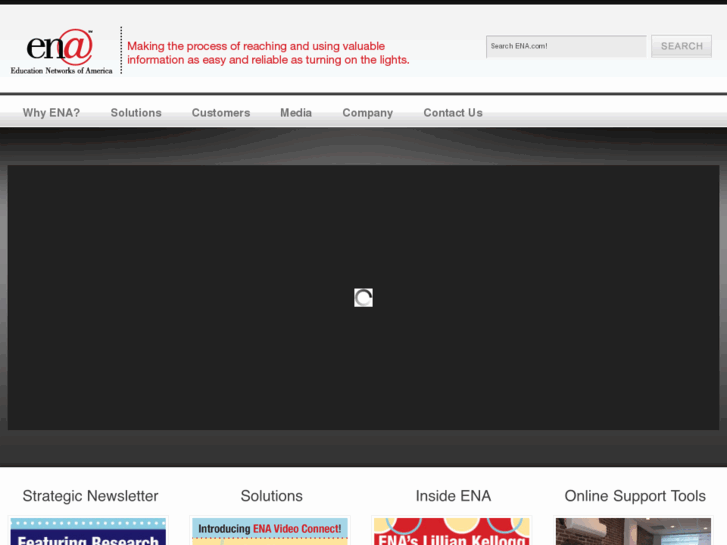The width and height of the screenshot is (727, 545).
Task: Open the Customers menu item
Action: point(221,113)
